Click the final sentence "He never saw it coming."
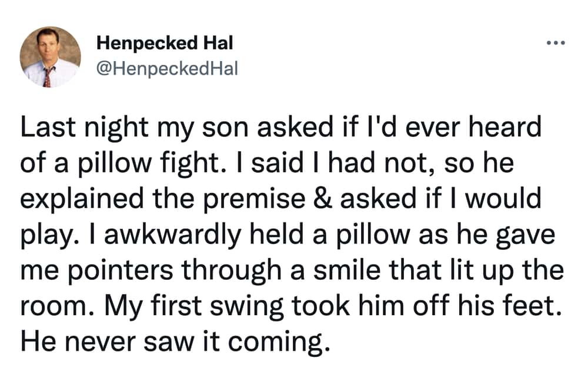The image size is (588, 381). (175, 342)
